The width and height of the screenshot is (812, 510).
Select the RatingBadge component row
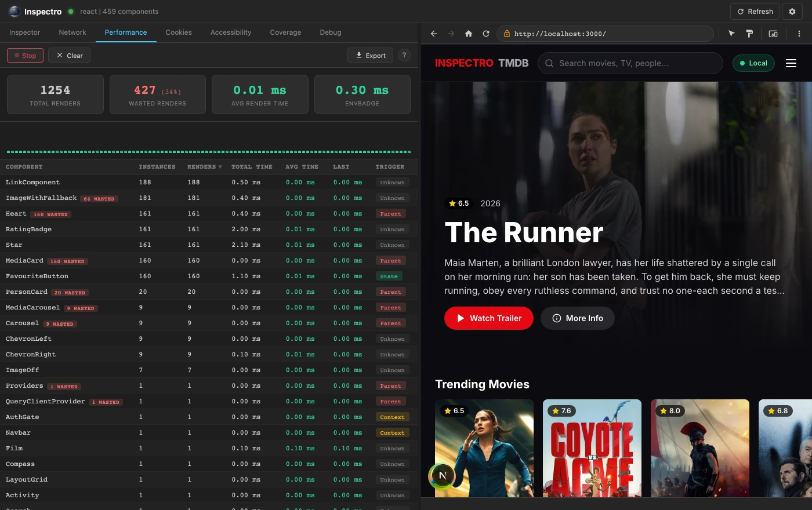tap(209, 230)
